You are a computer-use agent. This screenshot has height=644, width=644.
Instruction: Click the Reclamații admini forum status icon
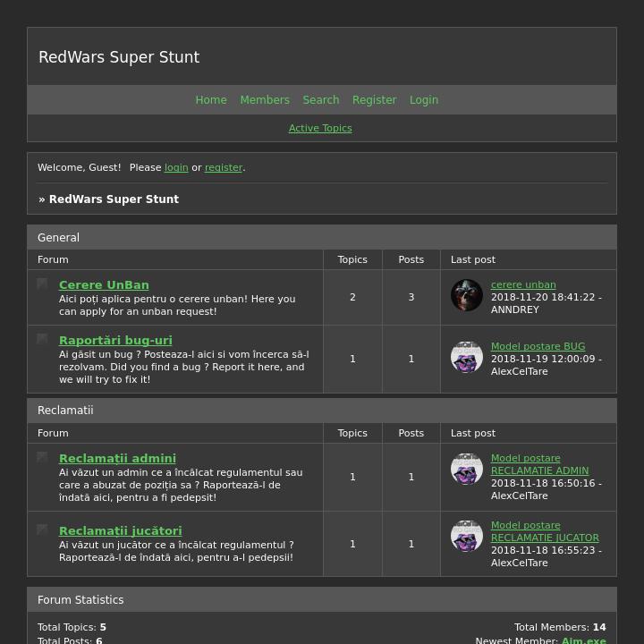(42, 457)
